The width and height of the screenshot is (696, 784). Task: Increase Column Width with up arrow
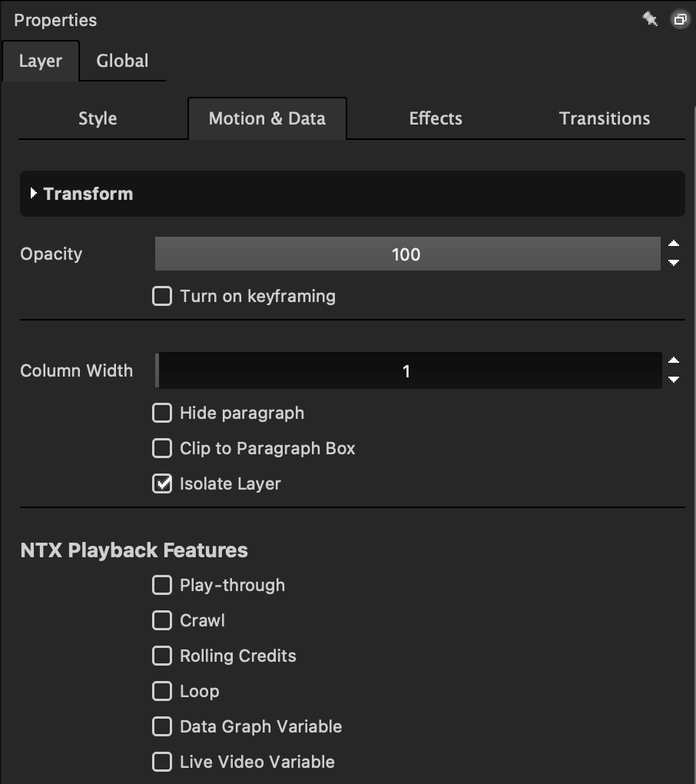[674, 361]
